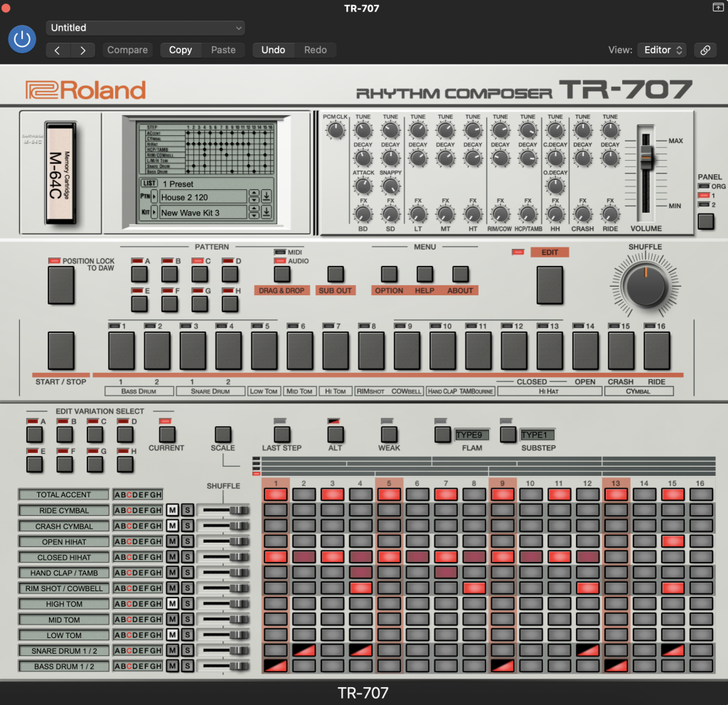Click the New Wave Kit 3 kit stepper
Screen dimensions: 728x705
254,213
